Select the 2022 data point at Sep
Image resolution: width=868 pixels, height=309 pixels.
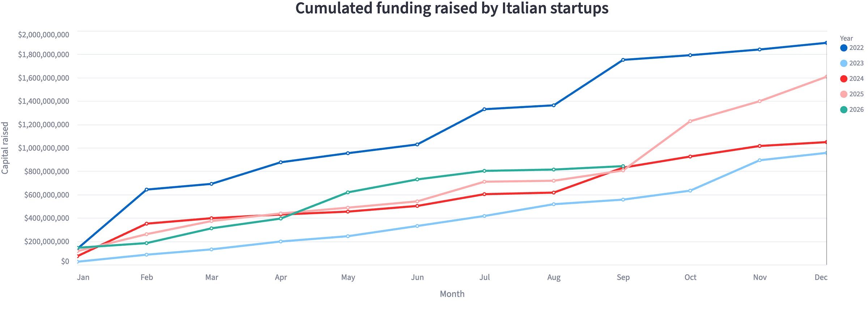pos(623,60)
